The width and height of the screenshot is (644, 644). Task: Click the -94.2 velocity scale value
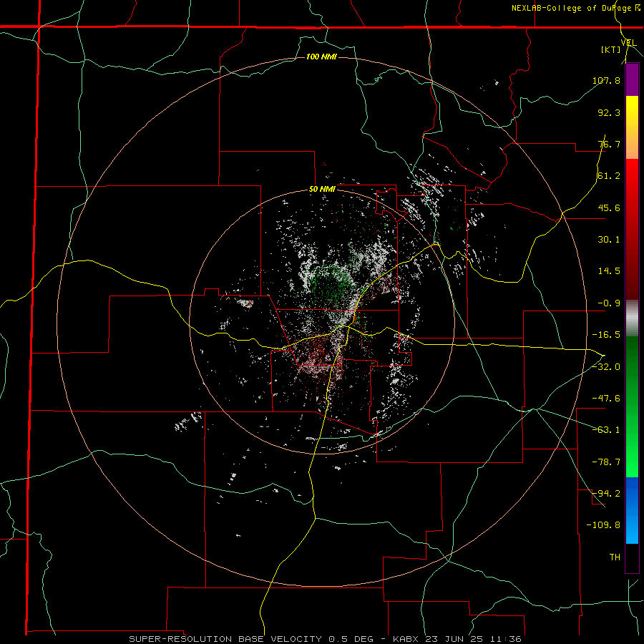click(x=606, y=494)
